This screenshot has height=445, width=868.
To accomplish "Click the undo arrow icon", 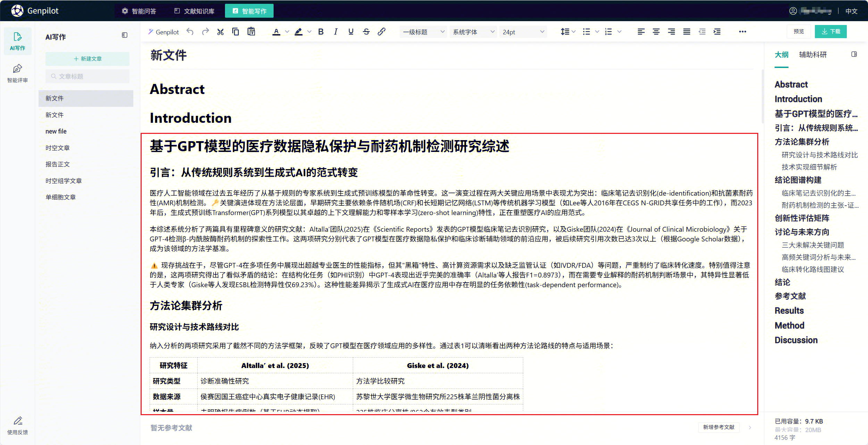I will coord(190,32).
